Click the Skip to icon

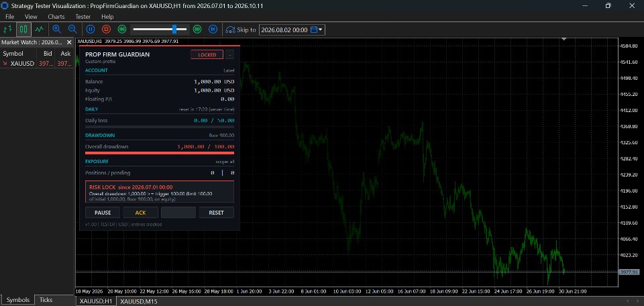click(230, 30)
